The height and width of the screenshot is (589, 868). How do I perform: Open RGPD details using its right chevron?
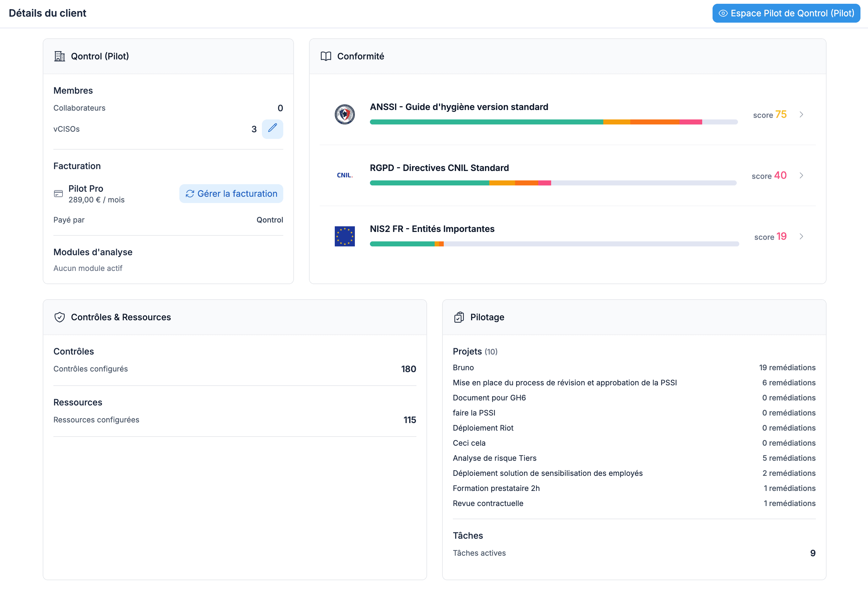pyautogui.click(x=801, y=175)
